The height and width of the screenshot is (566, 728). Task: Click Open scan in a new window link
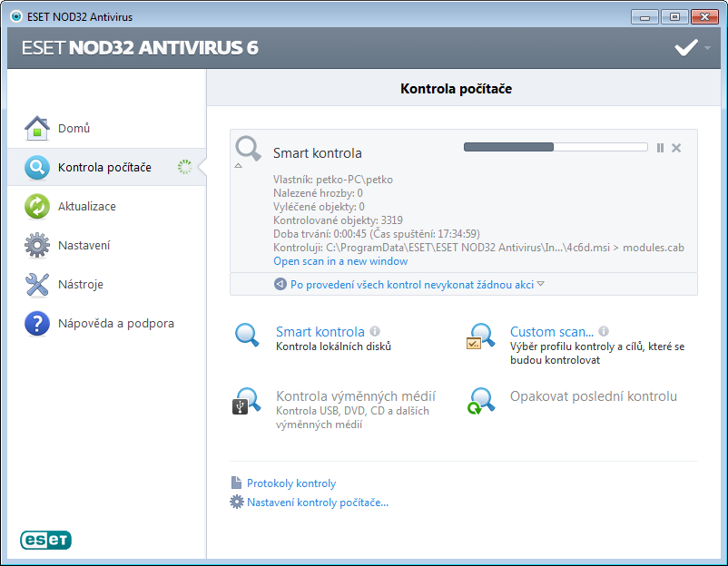(340, 261)
